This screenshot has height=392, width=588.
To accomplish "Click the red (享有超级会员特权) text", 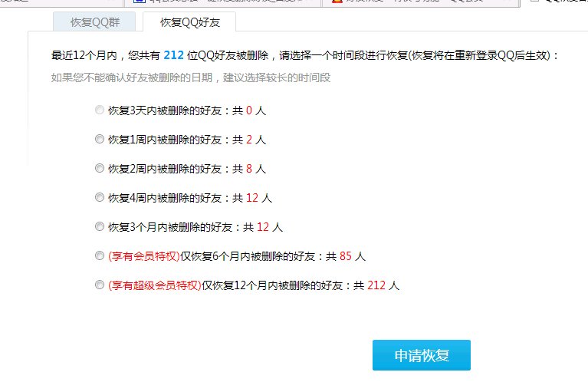I will tap(155, 285).
